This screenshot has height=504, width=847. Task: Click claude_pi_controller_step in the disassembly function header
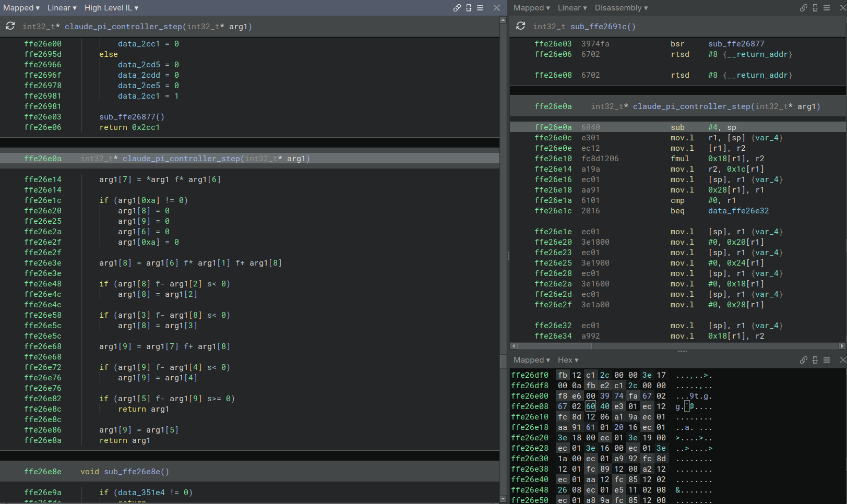(x=692, y=106)
